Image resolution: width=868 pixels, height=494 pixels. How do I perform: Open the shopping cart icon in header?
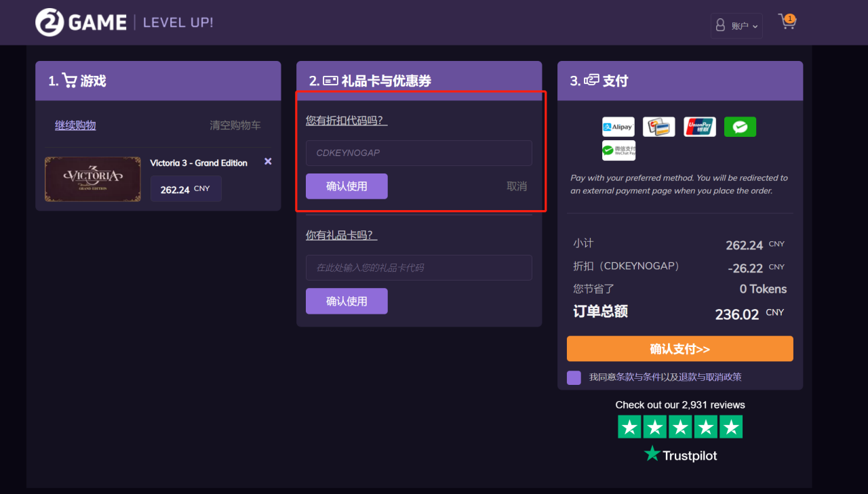787,22
